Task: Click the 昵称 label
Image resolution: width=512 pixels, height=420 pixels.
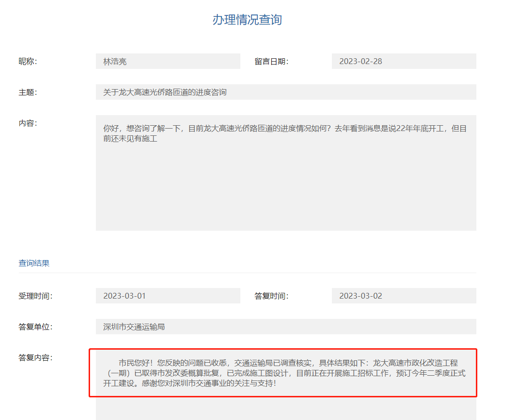Action: (28, 62)
